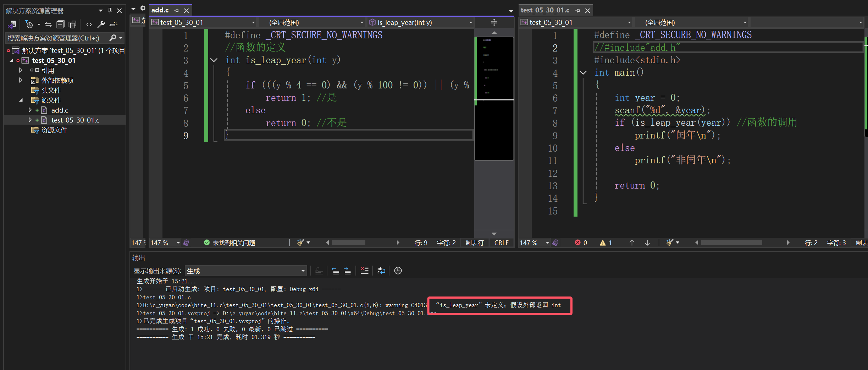Open properties wrench icon in Solution Explorer

point(101,25)
